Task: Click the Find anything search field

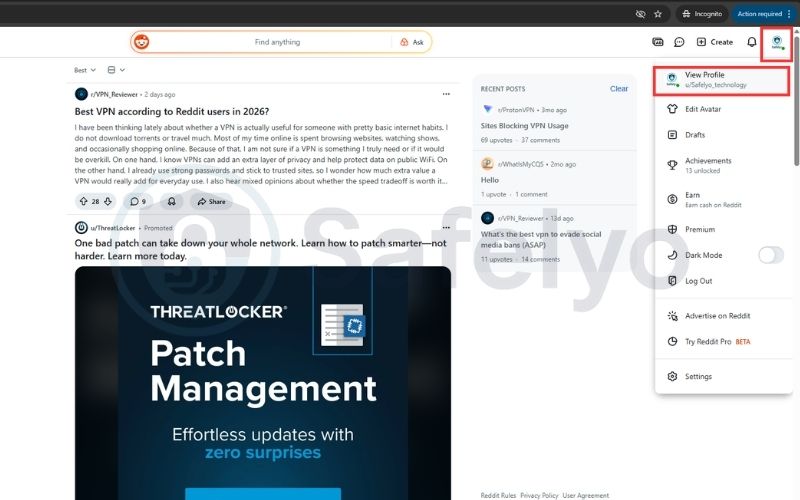Action: (x=277, y=42)
